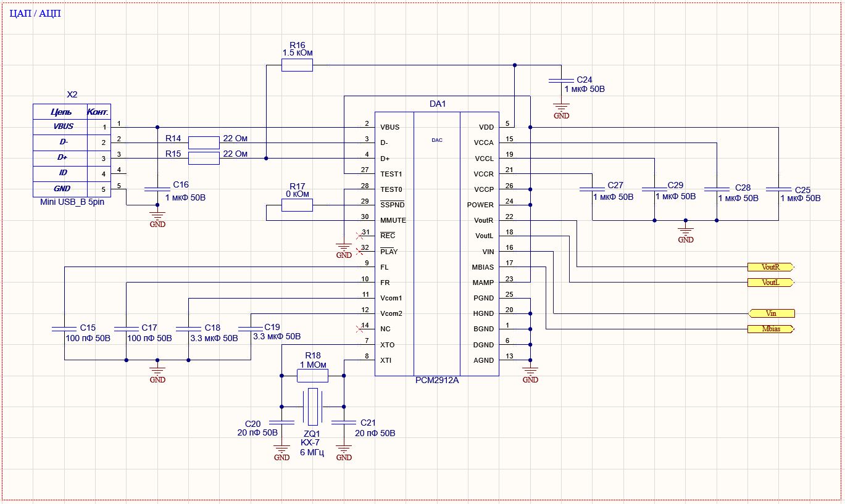Viewport: 845px width, 504px height.
Task: Select the C28 capacitor symbol
Action: [x=717, y=189]
